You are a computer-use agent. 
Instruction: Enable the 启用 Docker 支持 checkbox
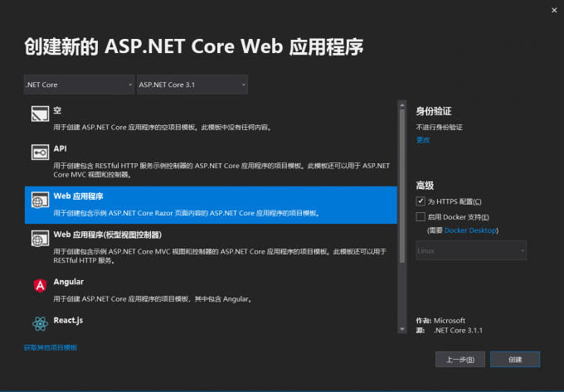click(x=421, y=216)
